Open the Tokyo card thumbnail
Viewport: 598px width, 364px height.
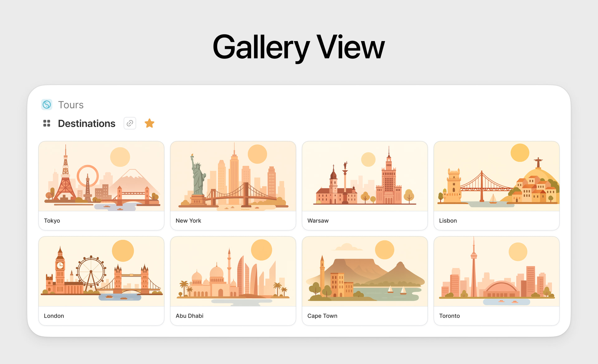(x=101, y=176)
